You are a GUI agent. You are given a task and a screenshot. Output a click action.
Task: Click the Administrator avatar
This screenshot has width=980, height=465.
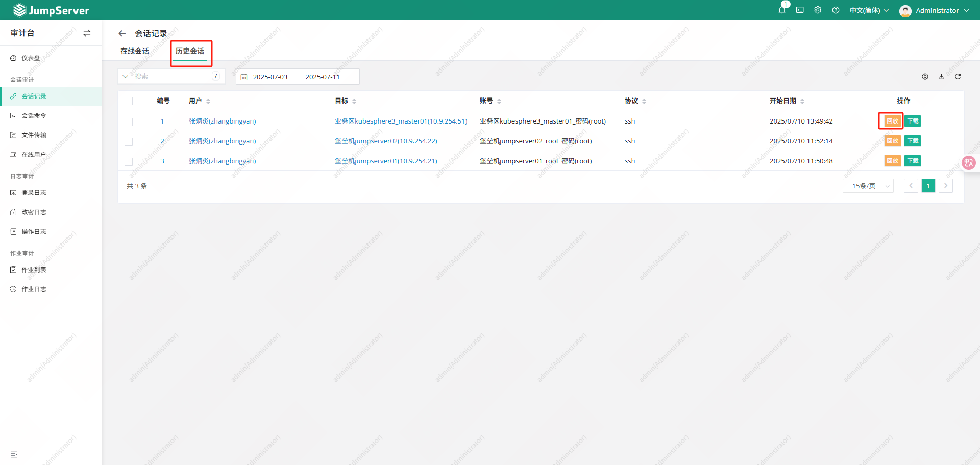[x=905, y=11]
